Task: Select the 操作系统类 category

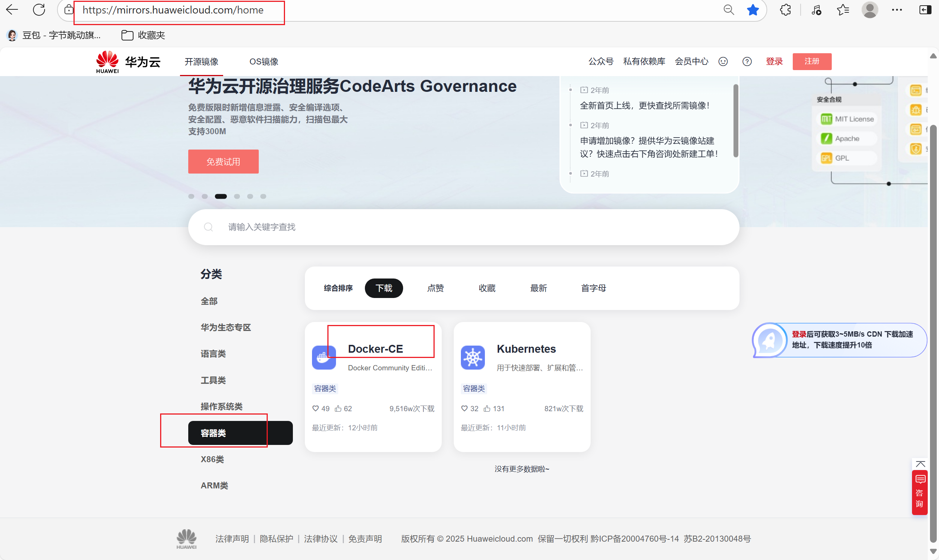Action: pyautogui.click(x=222, y=406)
